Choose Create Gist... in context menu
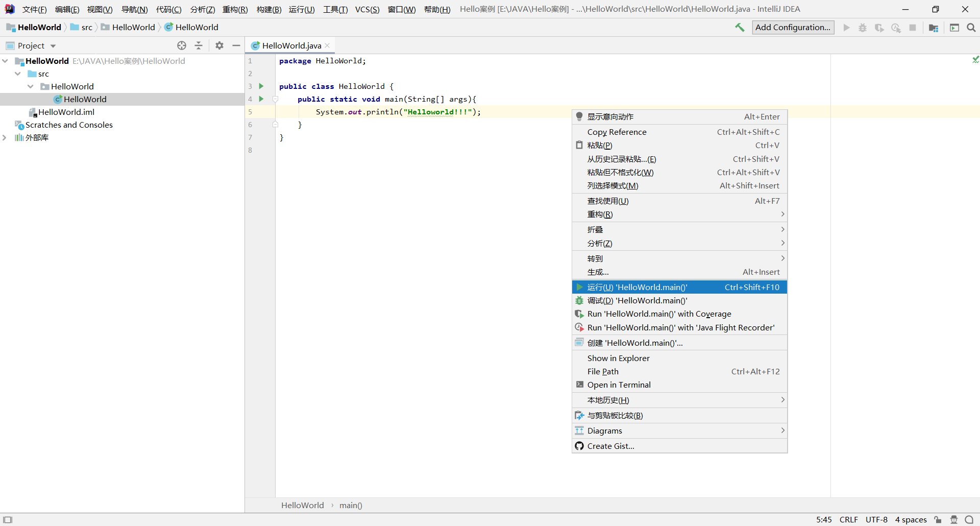 tap(680, 446)
